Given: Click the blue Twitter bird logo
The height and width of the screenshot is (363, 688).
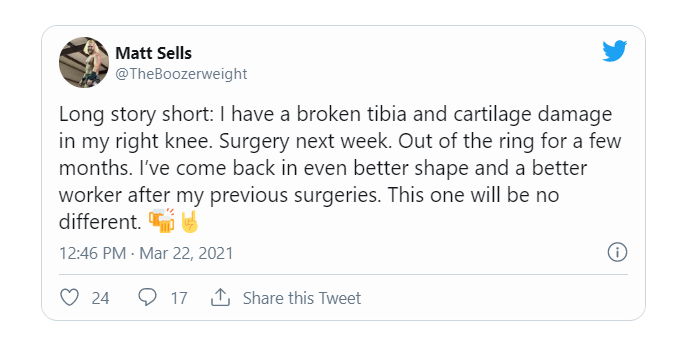Looking at the screenshot, I should 614,51.
